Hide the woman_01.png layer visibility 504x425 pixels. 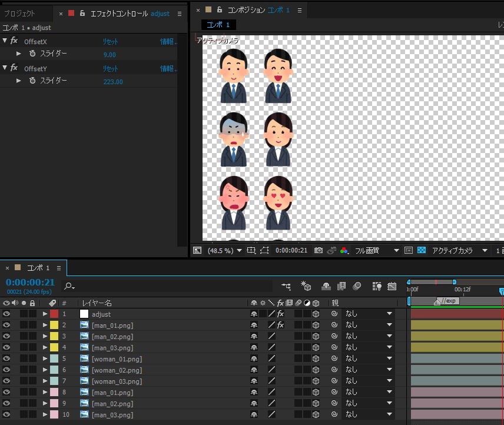(x=6, y=358)
